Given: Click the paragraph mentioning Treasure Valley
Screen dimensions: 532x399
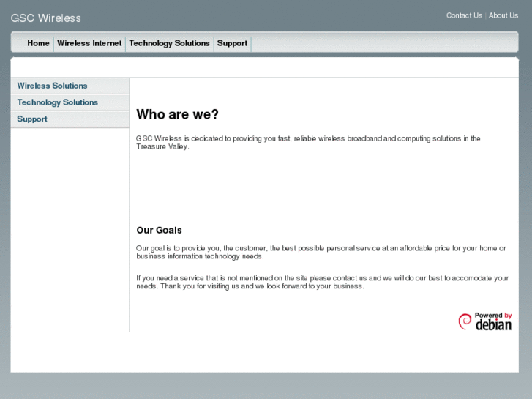Looking at the screenshot, I should (307, 142).
